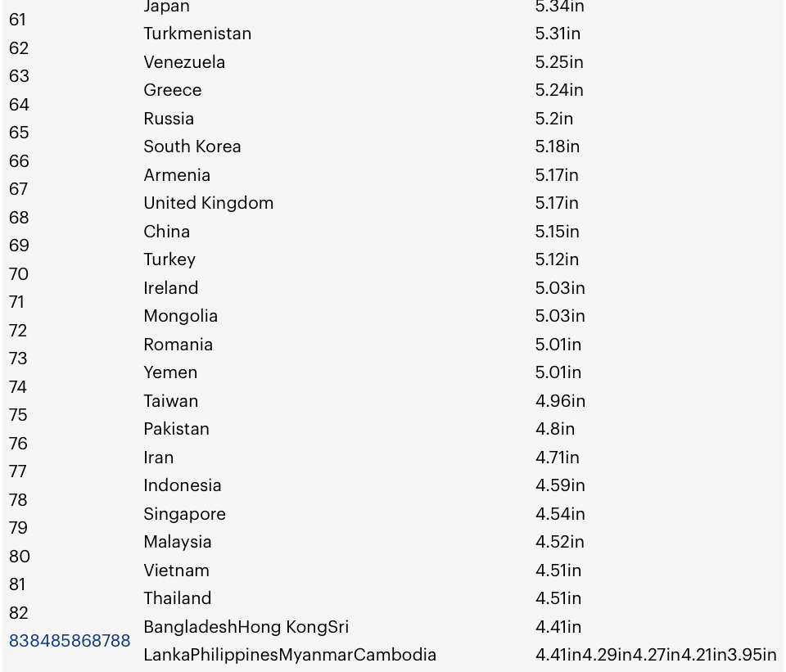This screenshot has height=672, width=786.
Task: Select the Singapore country name
Action: pyautogui.click(x=184, y=514)
